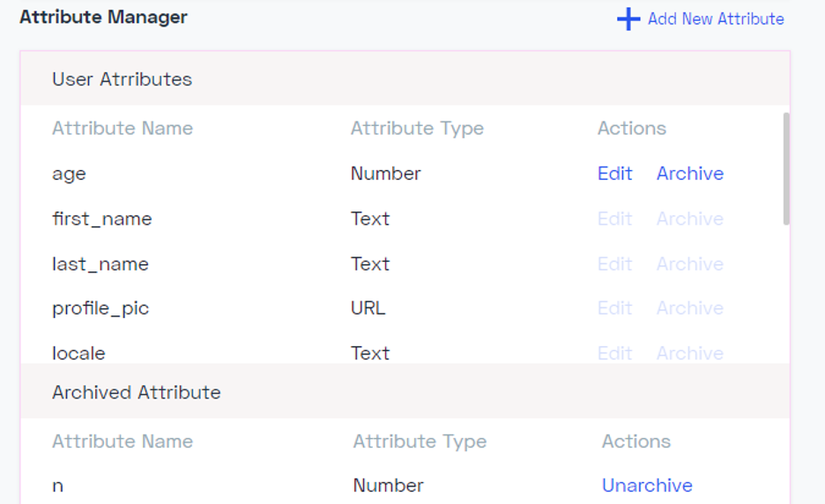Click the plus icon for new attribute
Image resolution: width=825 pixels, height=504 pixels.
628,19
